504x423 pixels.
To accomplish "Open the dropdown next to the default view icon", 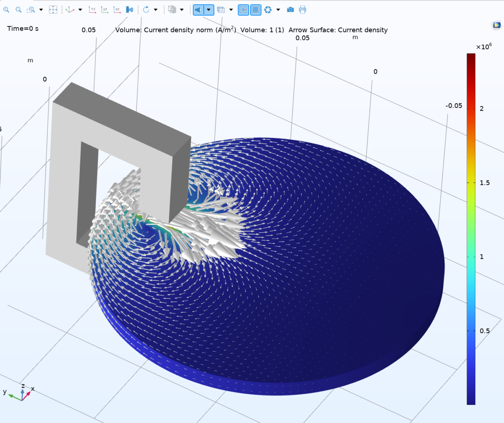I will [80, 10].
